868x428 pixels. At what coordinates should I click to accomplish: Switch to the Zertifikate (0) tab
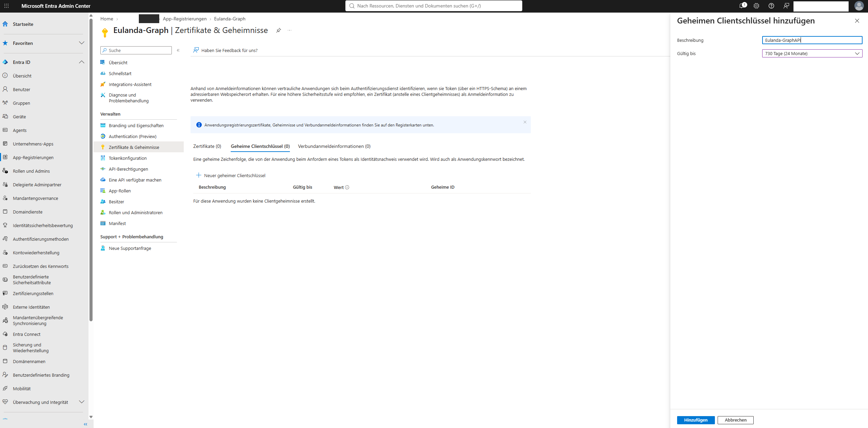(x=207, y=146)
